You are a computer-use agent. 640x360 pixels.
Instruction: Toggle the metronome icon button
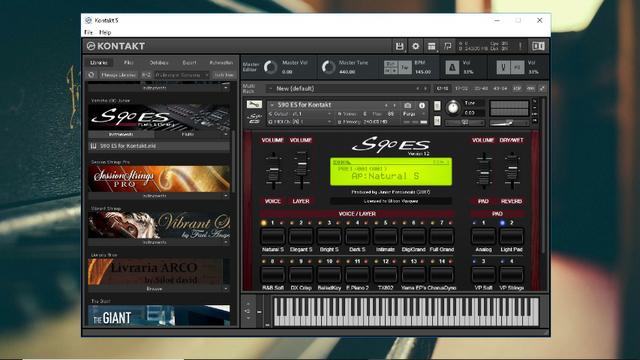(x=452, y=67)
